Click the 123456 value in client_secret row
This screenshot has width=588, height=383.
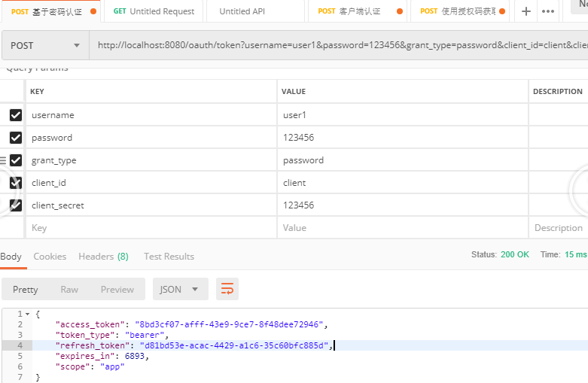(403, 205)
